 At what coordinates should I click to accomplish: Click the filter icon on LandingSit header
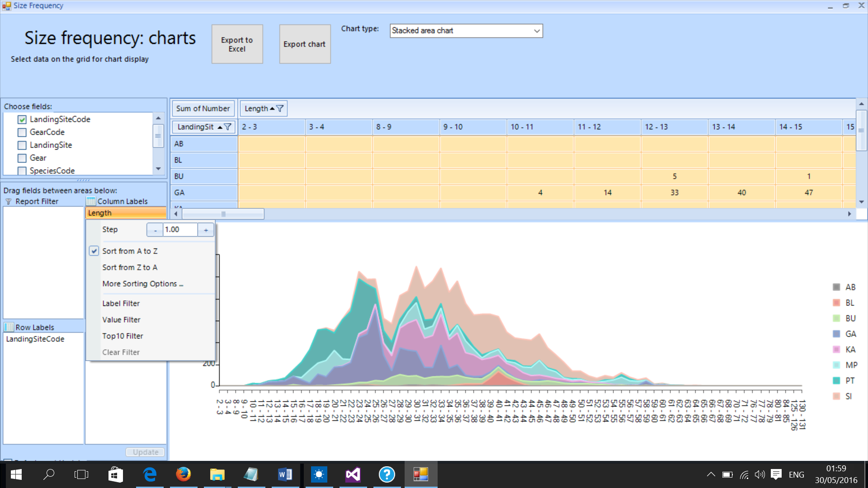pyautogui.click(x=228, y=127)
